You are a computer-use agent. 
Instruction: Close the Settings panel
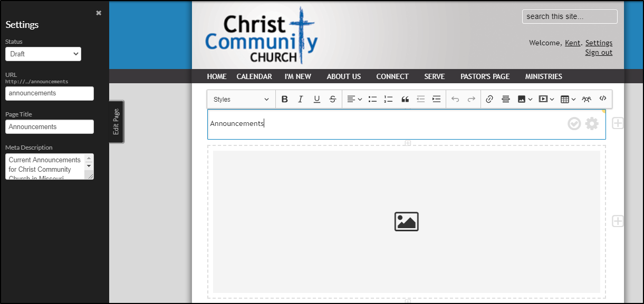click(99, 13)
